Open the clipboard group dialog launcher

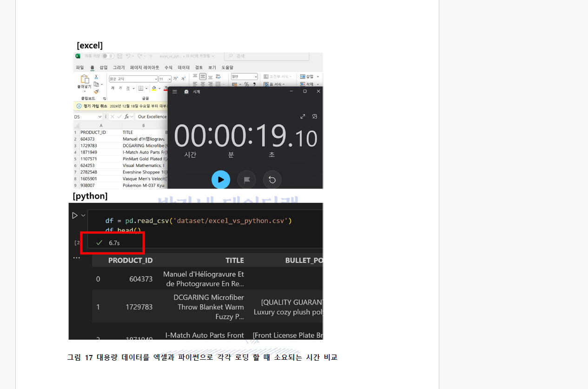[105, 99]
